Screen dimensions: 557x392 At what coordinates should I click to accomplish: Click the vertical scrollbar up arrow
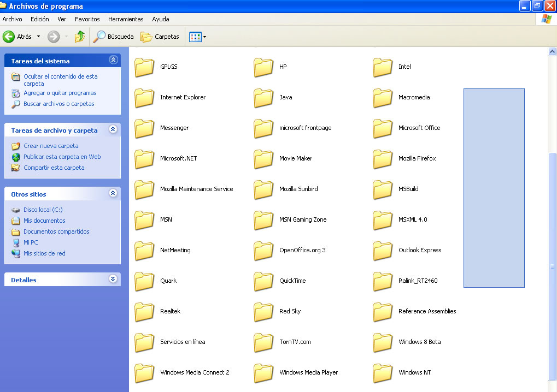click(x=552, y=52)
